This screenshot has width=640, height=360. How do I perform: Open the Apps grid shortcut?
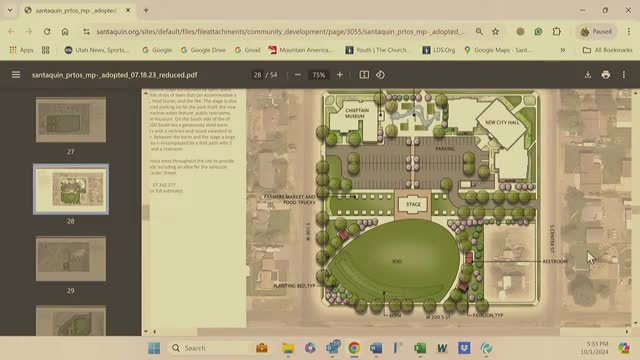click(x=21, y=50)
